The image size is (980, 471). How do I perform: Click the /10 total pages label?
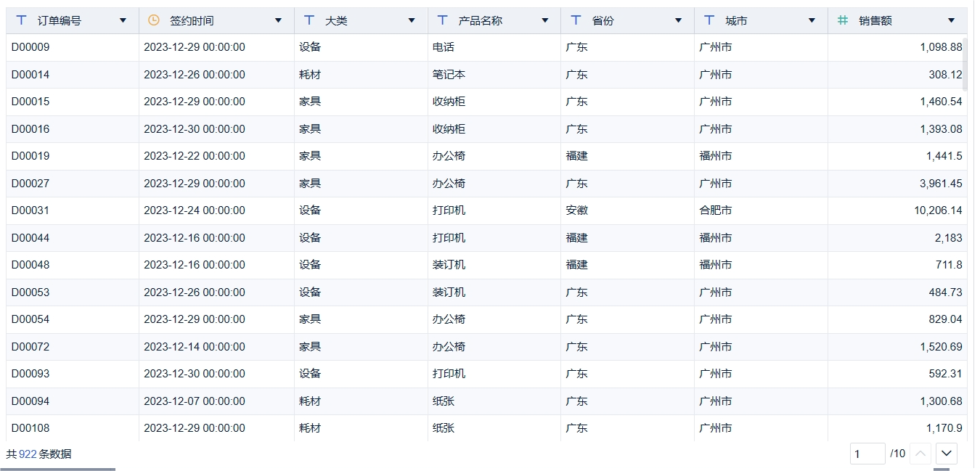[898, 454]
